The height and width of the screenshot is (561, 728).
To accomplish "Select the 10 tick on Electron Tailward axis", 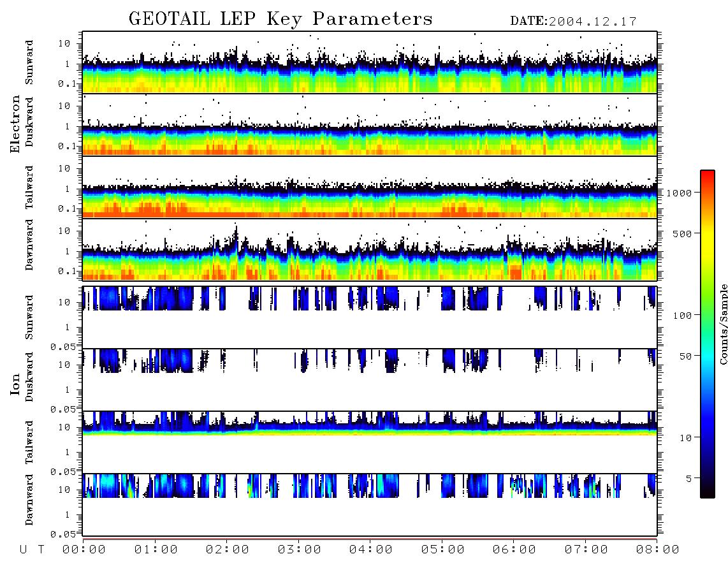I will (x=64, y=168).
